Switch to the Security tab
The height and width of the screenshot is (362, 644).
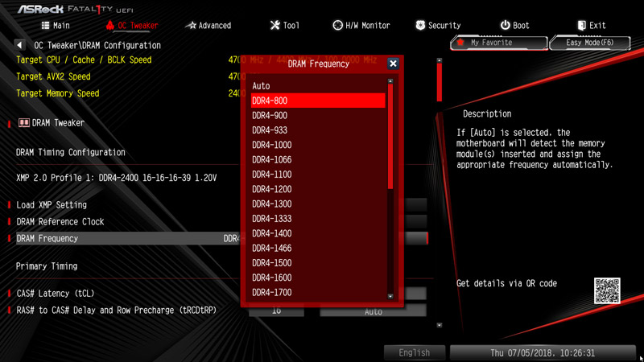[x=438, y=26]
